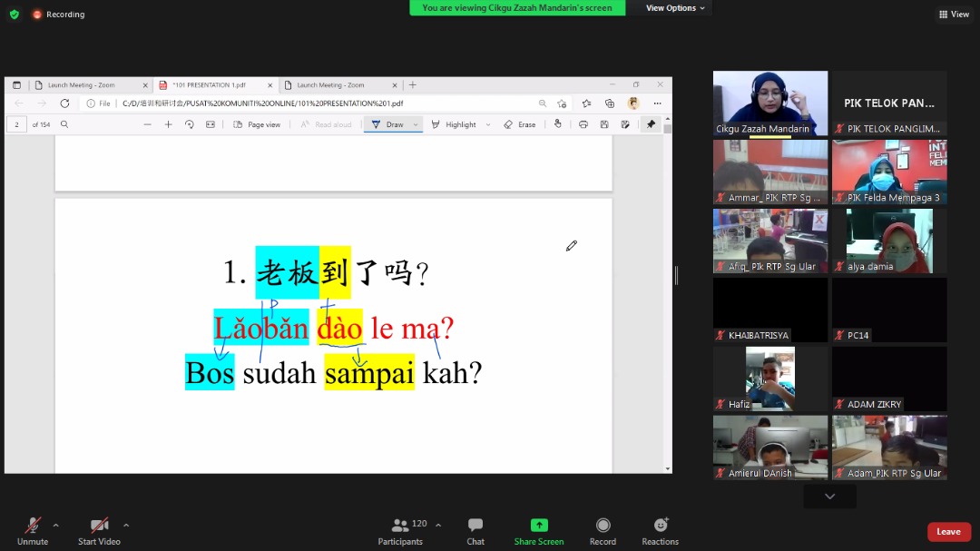Screen dimensions: 980x551
Task: Toggle Page view mode
Action: (x=257, y=124)
